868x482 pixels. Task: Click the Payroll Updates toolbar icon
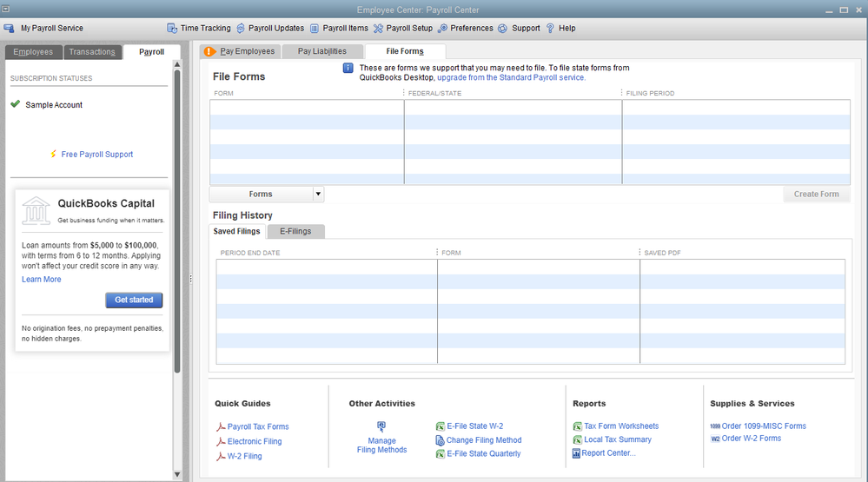[241, 28]
